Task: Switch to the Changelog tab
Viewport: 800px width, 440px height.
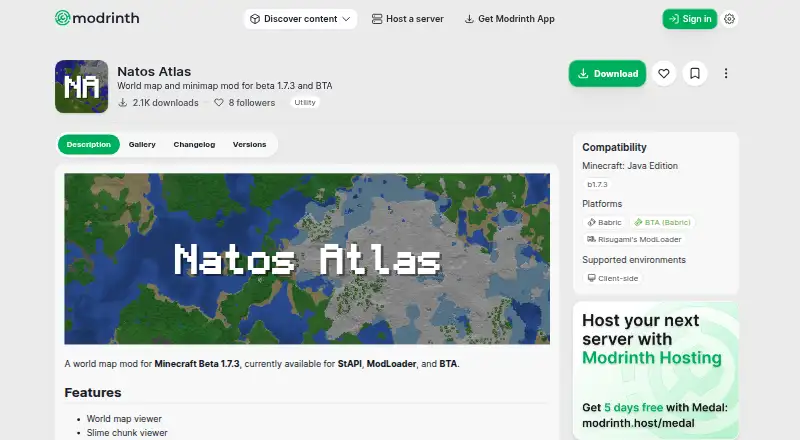Action: pyautogui.click(x=194, y=144)
